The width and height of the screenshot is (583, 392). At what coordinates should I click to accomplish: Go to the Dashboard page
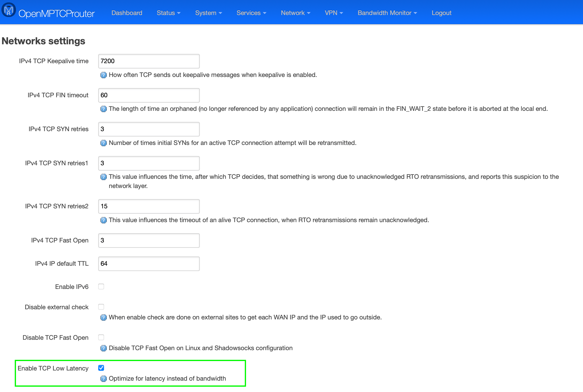pos(127,13)
